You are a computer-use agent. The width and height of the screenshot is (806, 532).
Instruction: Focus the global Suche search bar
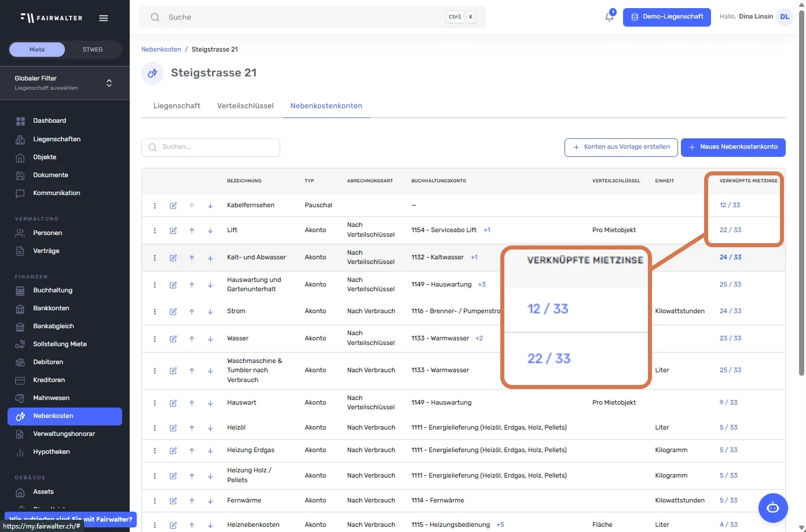[x=313, y=17]
